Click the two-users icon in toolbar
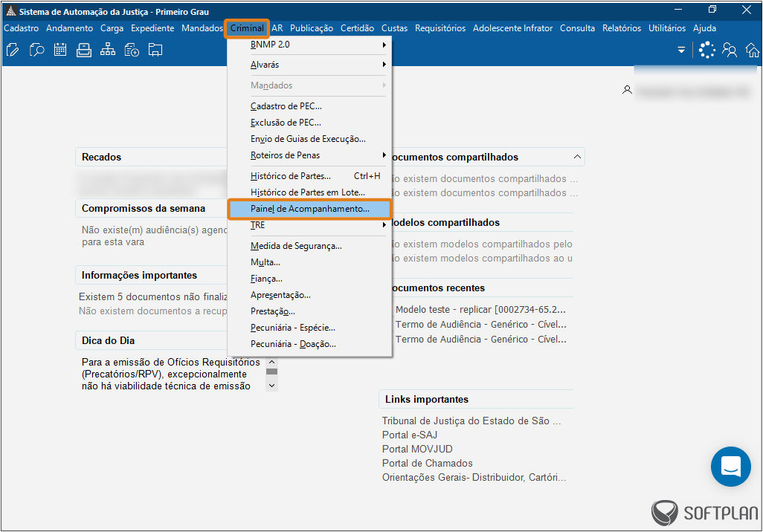The image size is (763, 532). [x=730, y=50]
